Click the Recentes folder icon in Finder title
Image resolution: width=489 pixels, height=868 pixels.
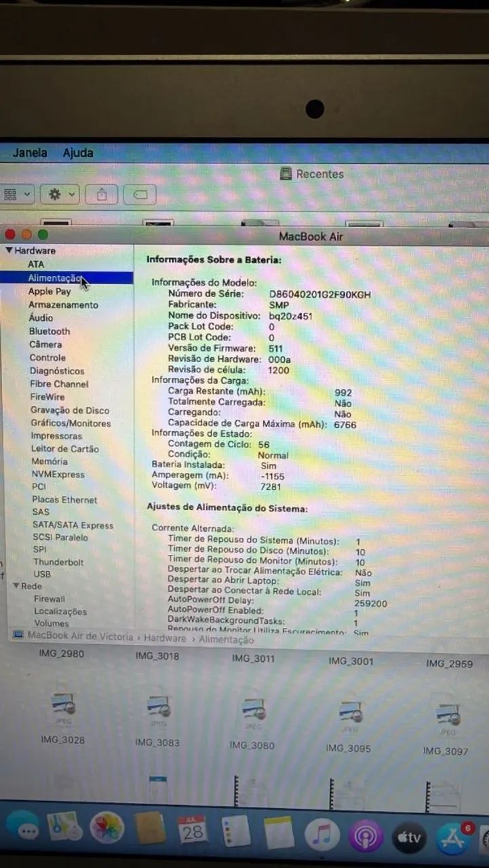click(286, 174)
